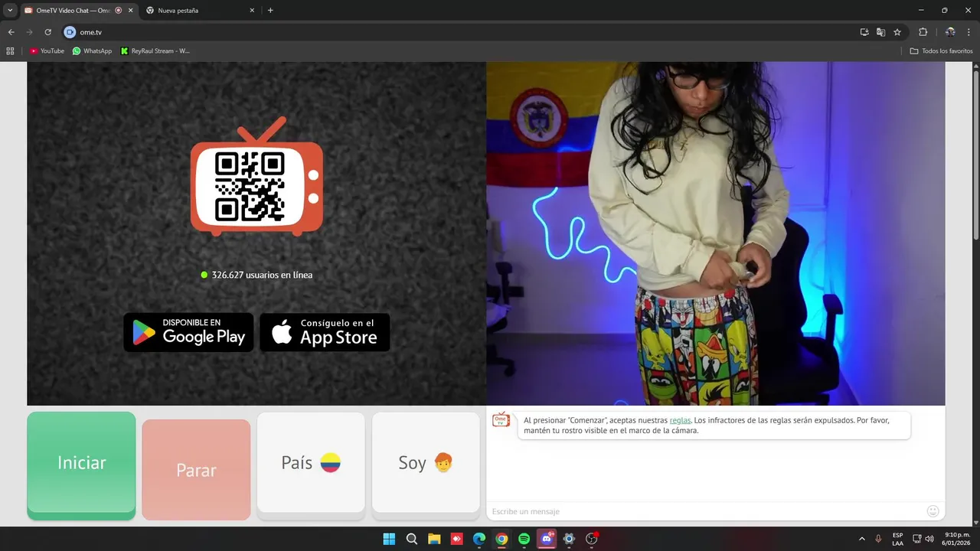Open Spotify from the taskbar

[x=524, y=539]
